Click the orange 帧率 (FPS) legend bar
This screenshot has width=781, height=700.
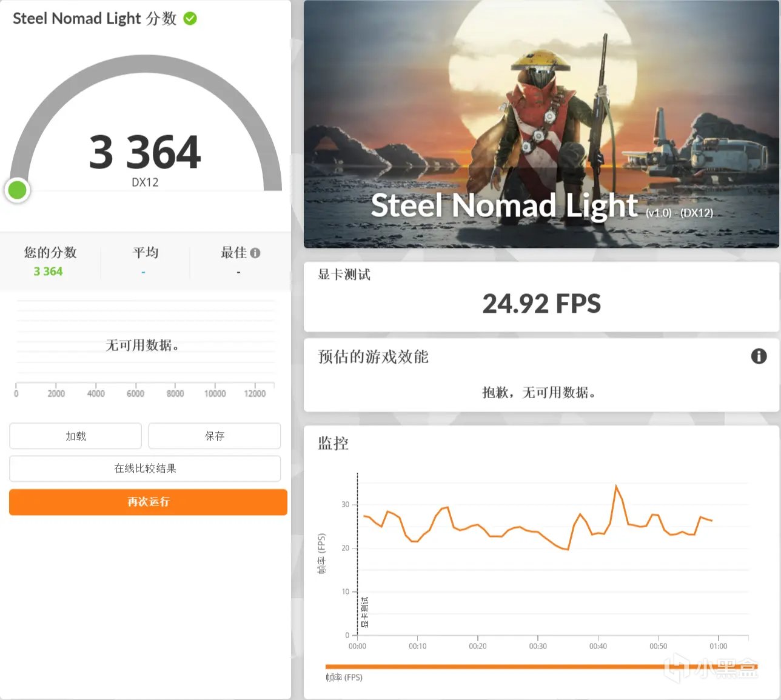[x=541, y=667]
